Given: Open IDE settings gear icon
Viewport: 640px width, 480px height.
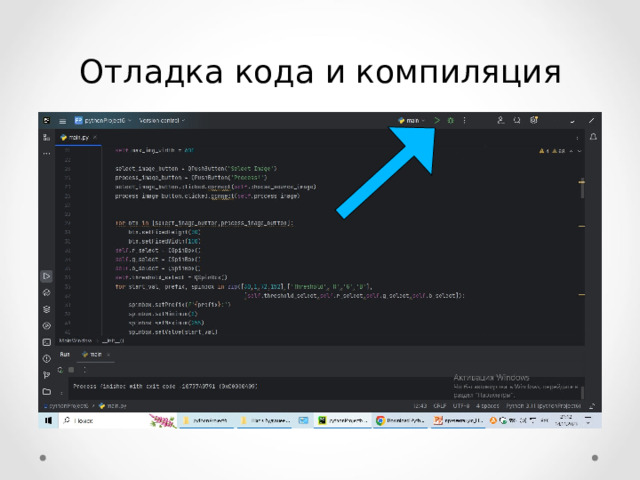Looking at the screenshot, I should 533,120.
